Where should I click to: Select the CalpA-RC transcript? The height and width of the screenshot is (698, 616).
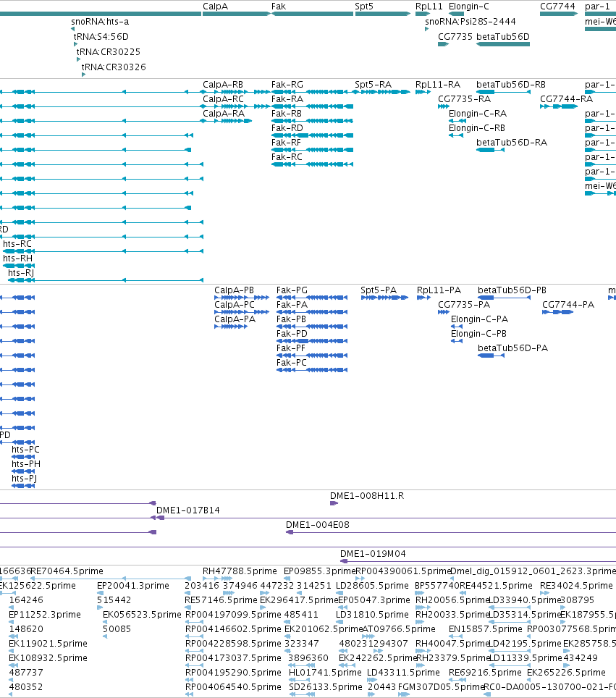(x=237, y=106)
